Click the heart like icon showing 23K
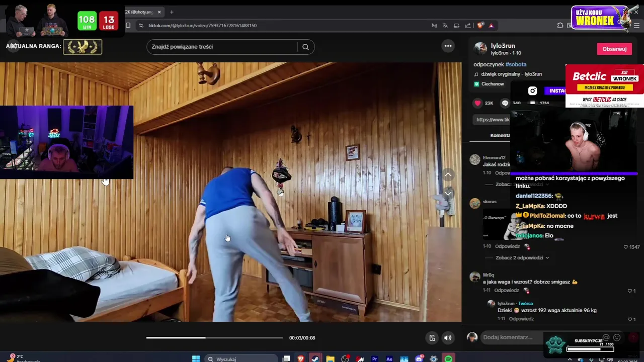The height and width of the screenshot is (362, 644). (x=477, y=103)
